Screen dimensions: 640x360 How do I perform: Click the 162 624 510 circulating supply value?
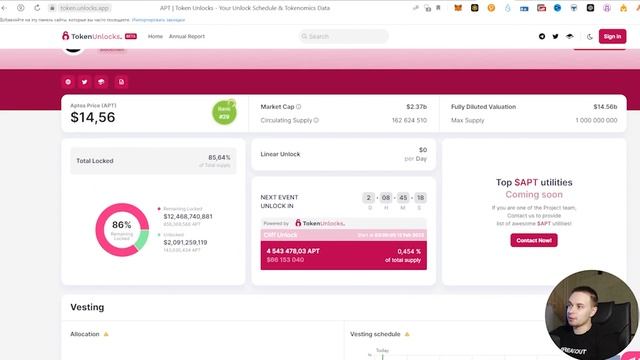coord(409,120)
